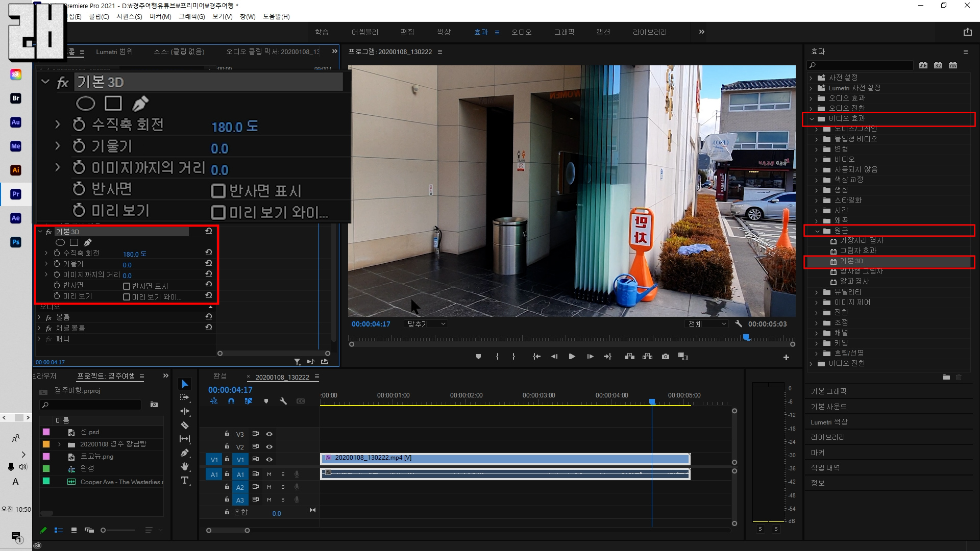Select the Hand tool
Image resolution: width=980 pixels, height=551 pixels.
pyautogui.click(x=185, y=466)
